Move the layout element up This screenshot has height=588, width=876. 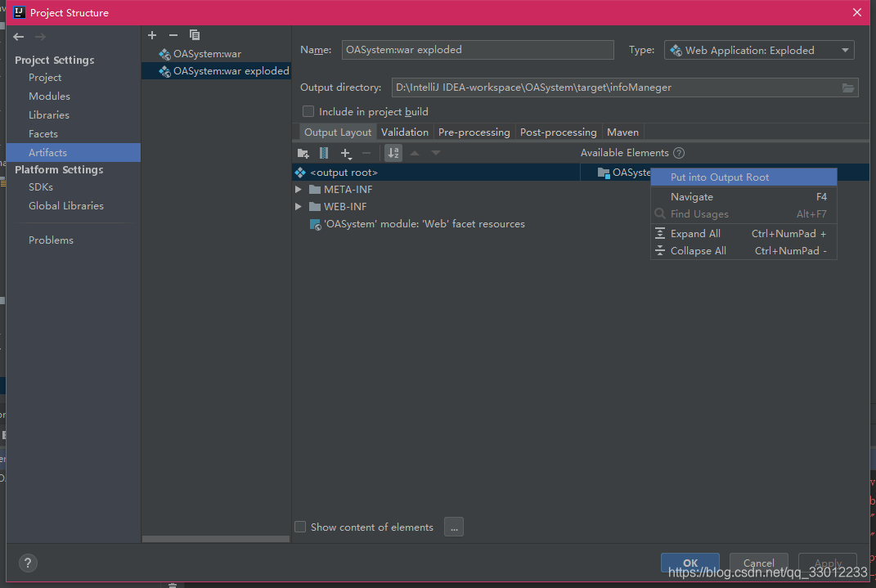point(415,153)
